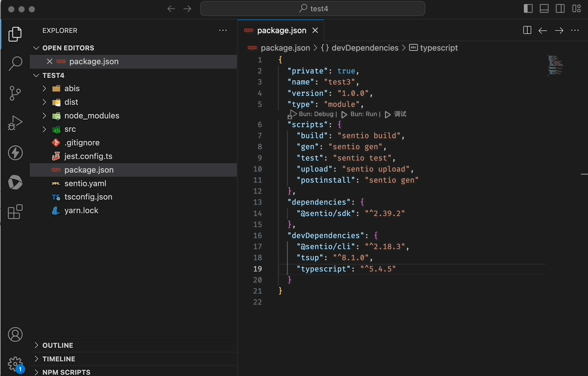
Task: Toggle the bottom panel
Action: pyautogui.click(x=544, y=9)
